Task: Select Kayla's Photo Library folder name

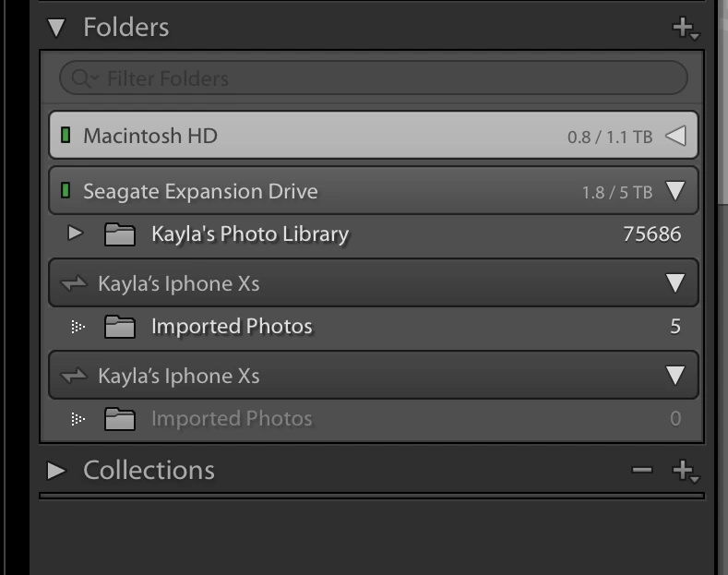Action: [250, 234]
